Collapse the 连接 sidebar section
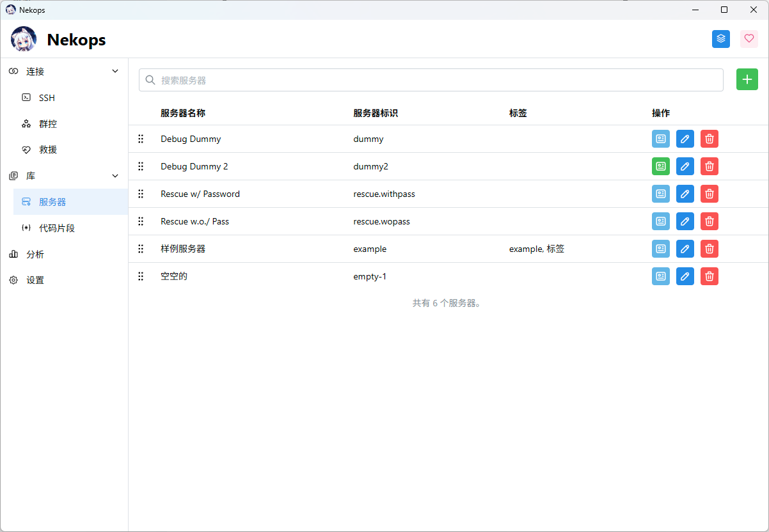This screenshot has height=532, width=769. (x=115, y=72)
